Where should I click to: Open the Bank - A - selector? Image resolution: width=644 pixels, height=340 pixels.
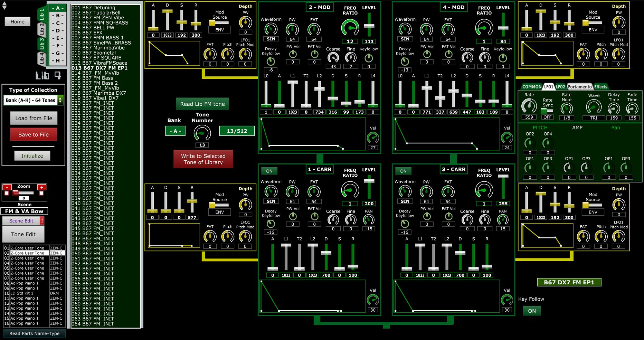pyautogui.click(x=175, y=131)
